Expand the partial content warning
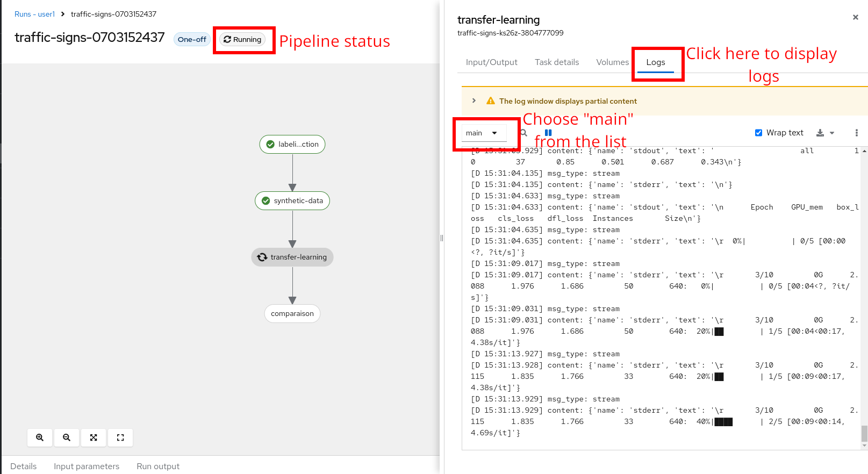This screenshot has height=474, width=868. coord(474,101)
